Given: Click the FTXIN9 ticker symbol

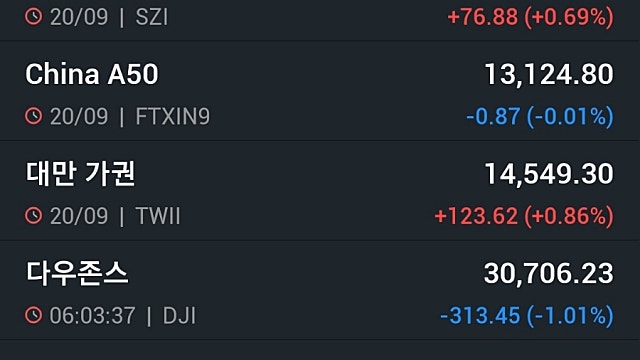Looking at the screenshot, I should point(173,117).
